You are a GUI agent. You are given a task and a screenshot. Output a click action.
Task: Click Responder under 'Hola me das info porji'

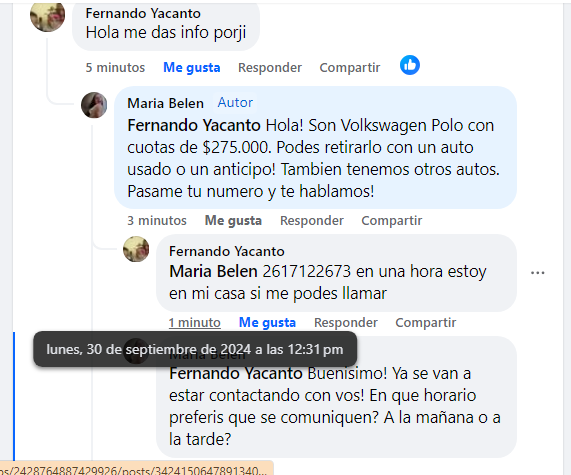click(270, 67)
